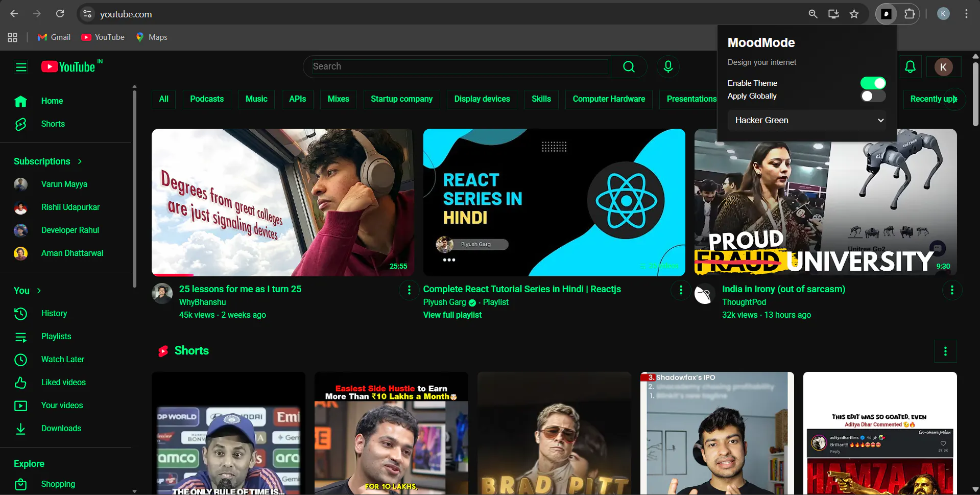Expand the You section chevron
980x495 pixels.
(39, 291)
